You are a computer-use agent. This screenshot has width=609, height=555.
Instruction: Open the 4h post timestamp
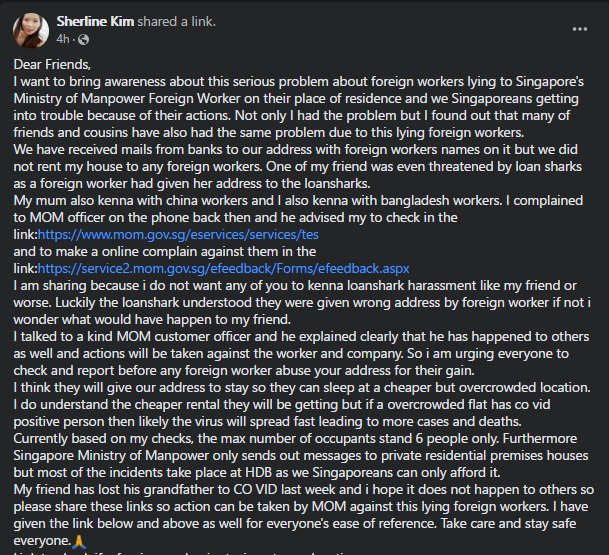point(63,39)
